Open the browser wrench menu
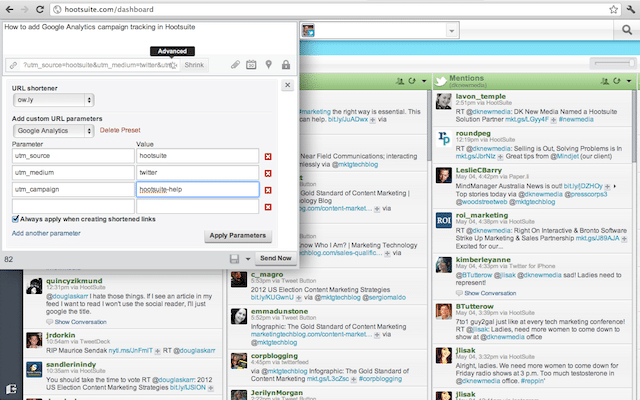The height and width of the screenshot is (400, 640). pyautogui.click(x=631, y=9)
